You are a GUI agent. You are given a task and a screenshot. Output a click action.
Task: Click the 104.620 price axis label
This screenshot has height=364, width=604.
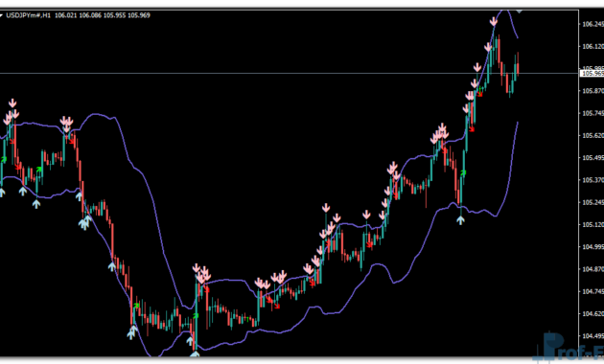[x=592, y=314]
